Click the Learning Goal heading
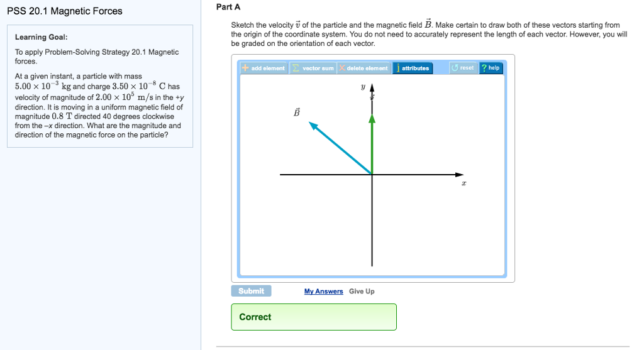 point(42,37)
